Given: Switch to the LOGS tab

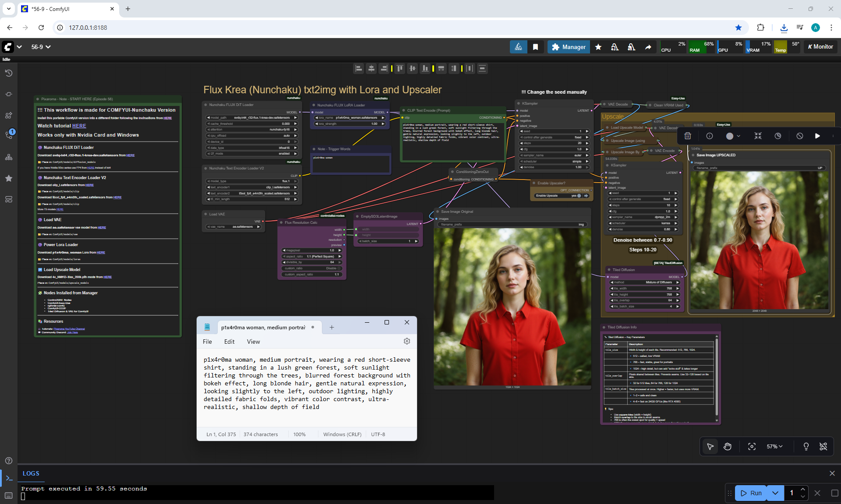Looking at the screenshot, I should (31, 473).
